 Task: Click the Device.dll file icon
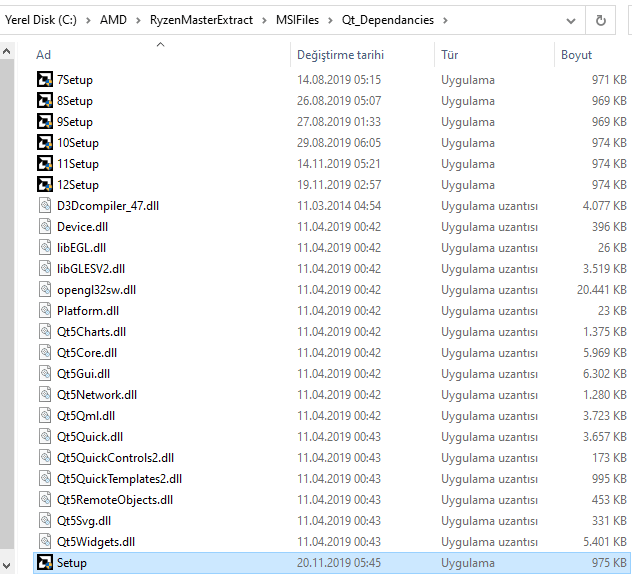pyautogui.click(x=45, y=226)
